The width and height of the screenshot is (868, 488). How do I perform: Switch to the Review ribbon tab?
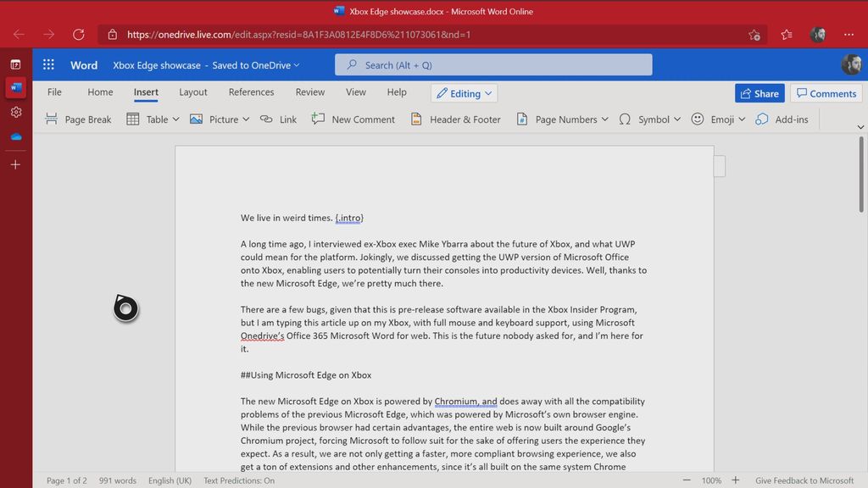(x=309, y=92)
